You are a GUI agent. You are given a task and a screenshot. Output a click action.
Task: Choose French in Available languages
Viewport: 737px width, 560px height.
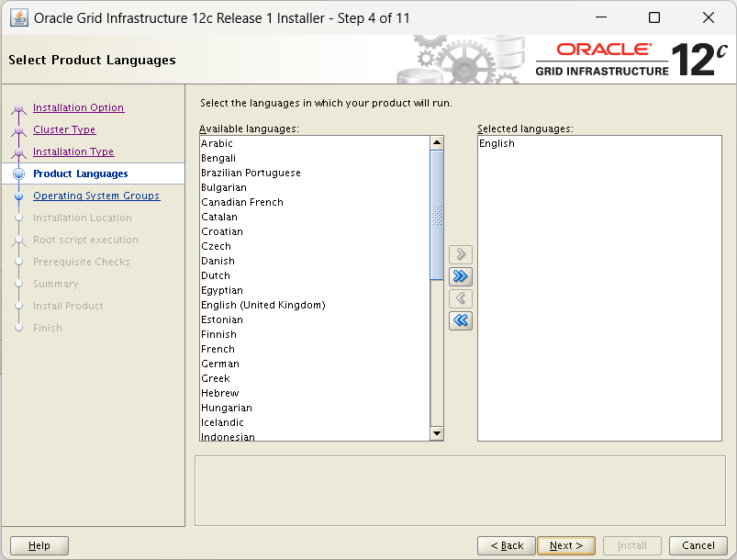click(x=314, y=349)
